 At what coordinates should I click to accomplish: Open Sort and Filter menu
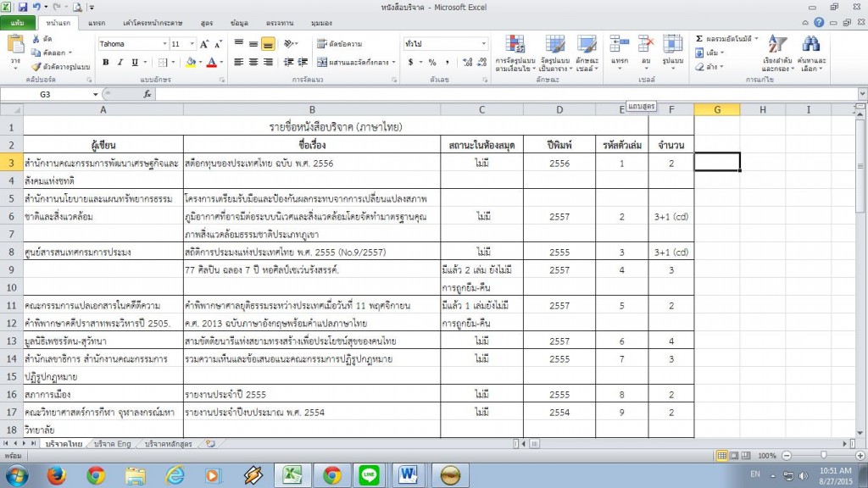click(778, 53)
